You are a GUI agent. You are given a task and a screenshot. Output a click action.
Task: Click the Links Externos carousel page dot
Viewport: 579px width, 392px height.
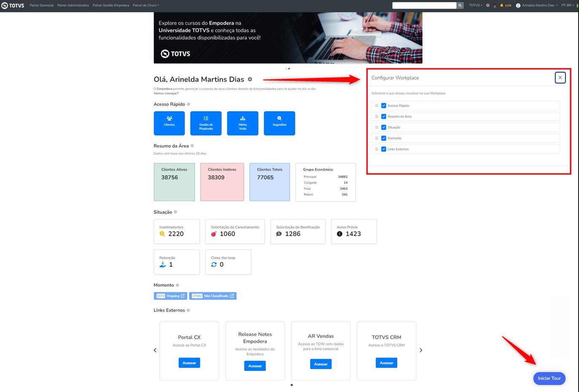pos(292,385)
